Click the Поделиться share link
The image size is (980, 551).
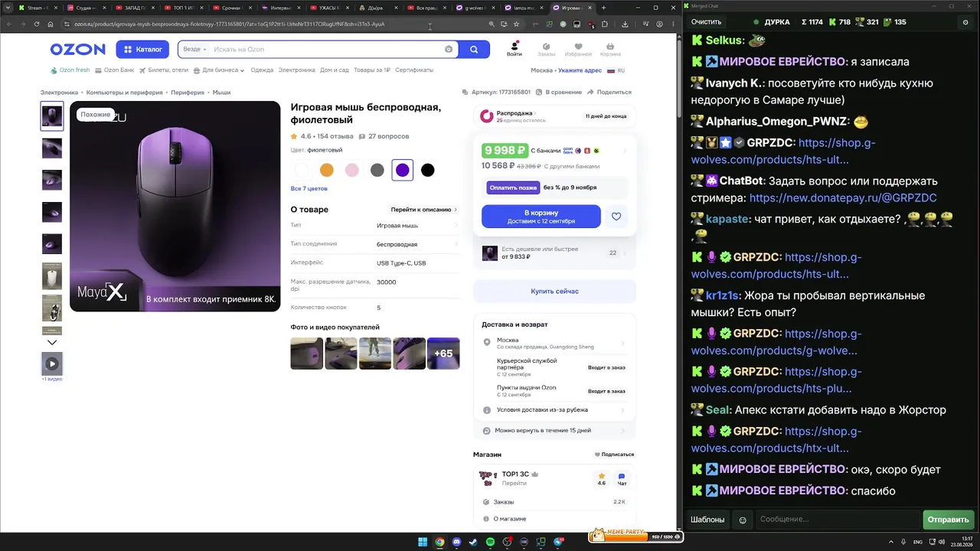click(x=609, y=92)
